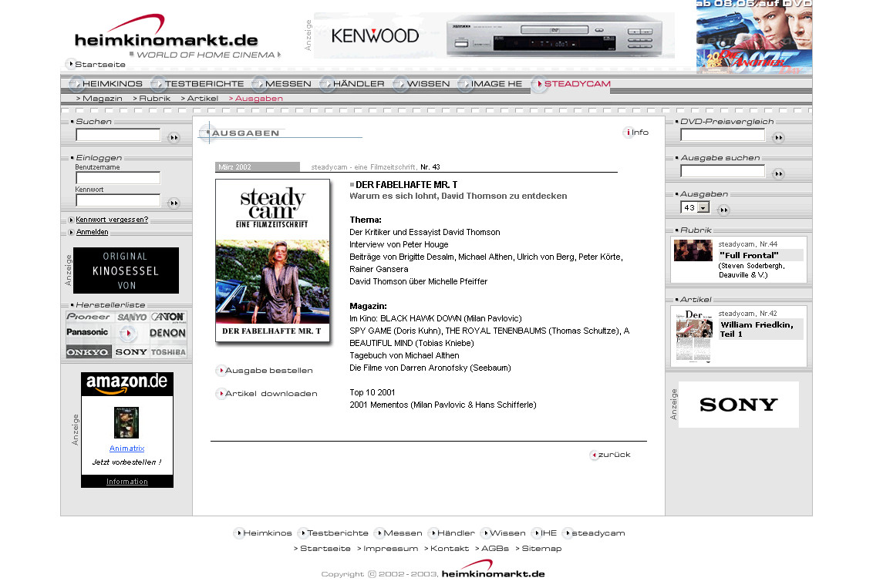Open the Kenwood banner ad
The height and width of the screenshot is (588, 873).
tap(494, 35)
